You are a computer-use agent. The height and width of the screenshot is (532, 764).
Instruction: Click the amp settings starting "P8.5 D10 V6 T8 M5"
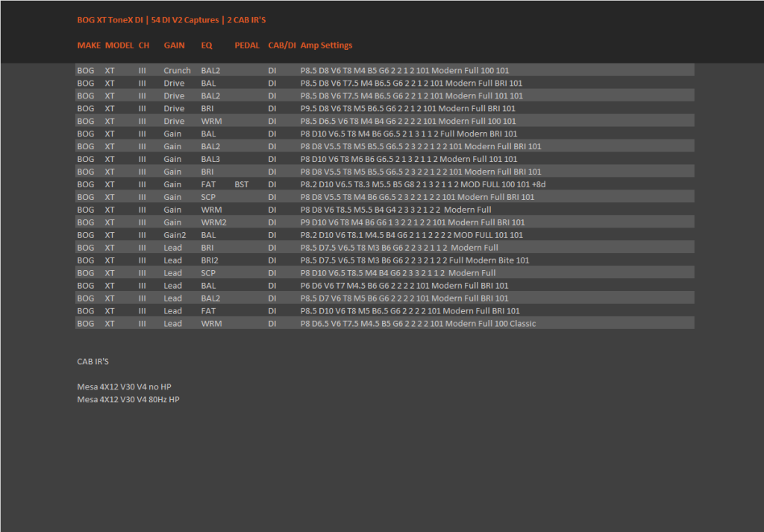410,311
